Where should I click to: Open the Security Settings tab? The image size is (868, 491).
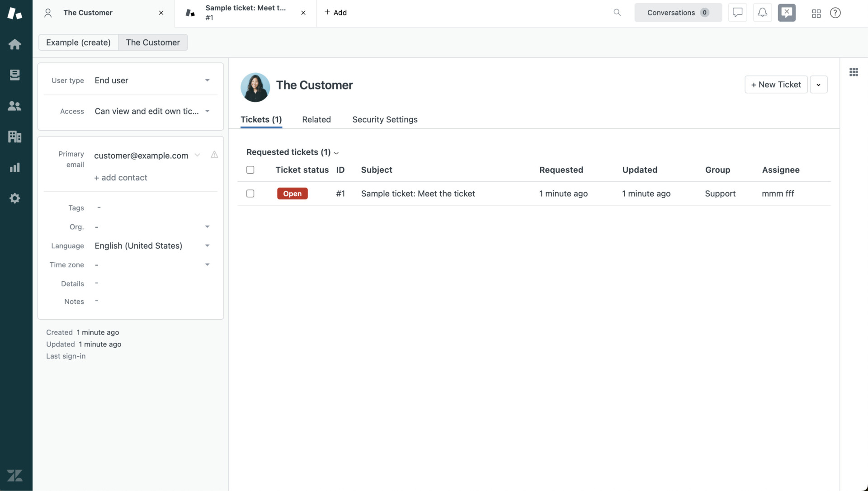pyautogui.click(x=385, y=119)
